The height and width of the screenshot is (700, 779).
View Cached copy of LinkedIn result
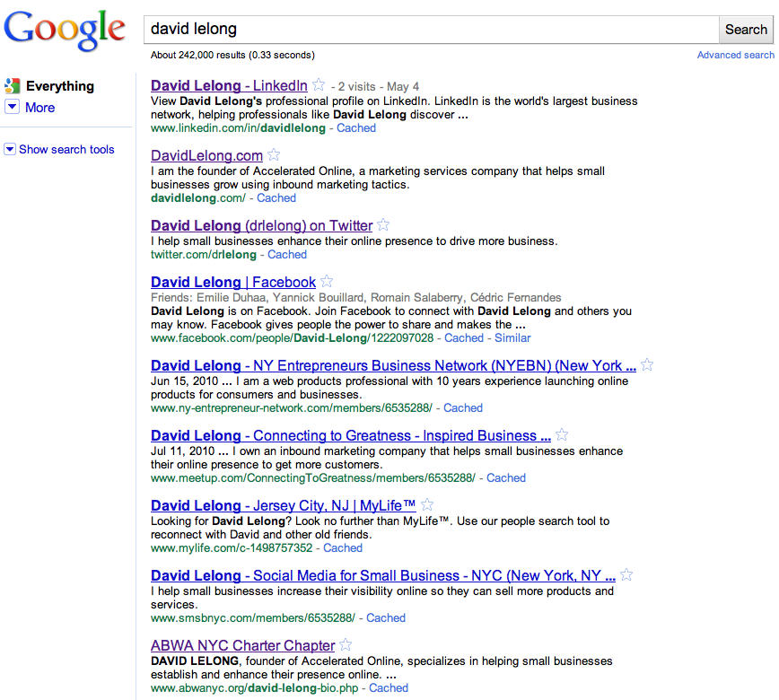[x=356, y=128]
